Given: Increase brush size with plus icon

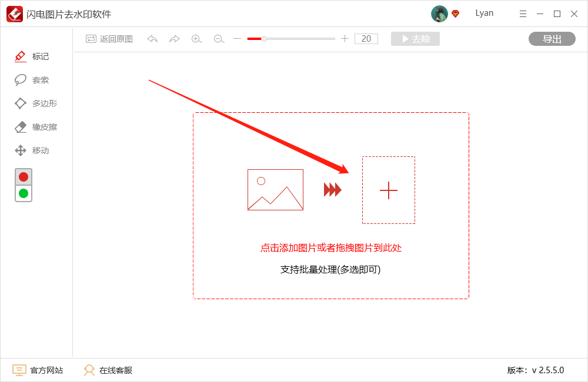Looking at the screenshot, I should tap(345, 39).
